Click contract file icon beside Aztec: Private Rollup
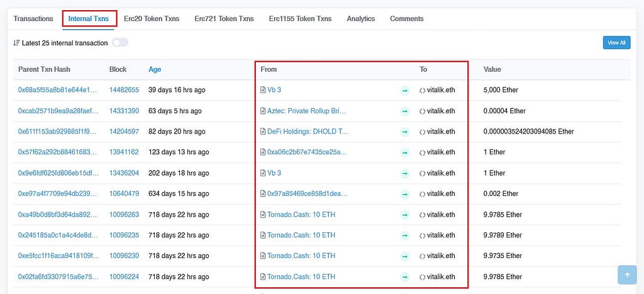The height and width of the screenshot is (294, 644). click(x=264, y=111)
